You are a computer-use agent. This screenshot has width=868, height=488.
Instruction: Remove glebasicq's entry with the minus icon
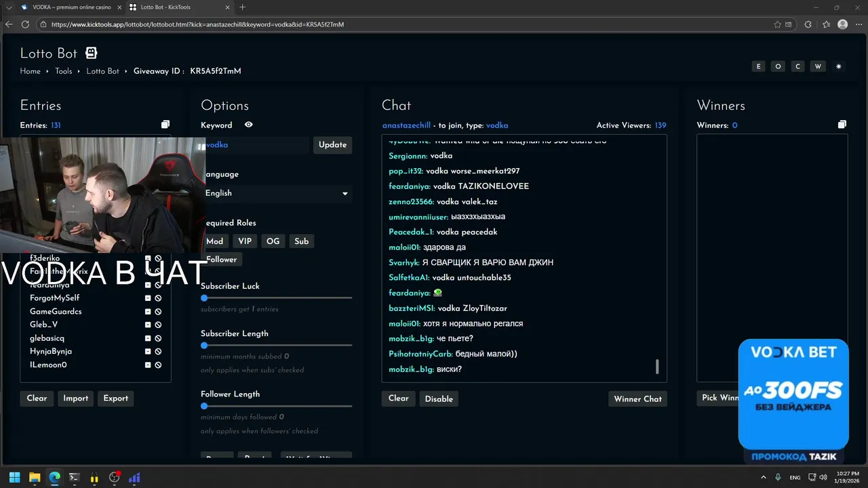coord(148,338)
